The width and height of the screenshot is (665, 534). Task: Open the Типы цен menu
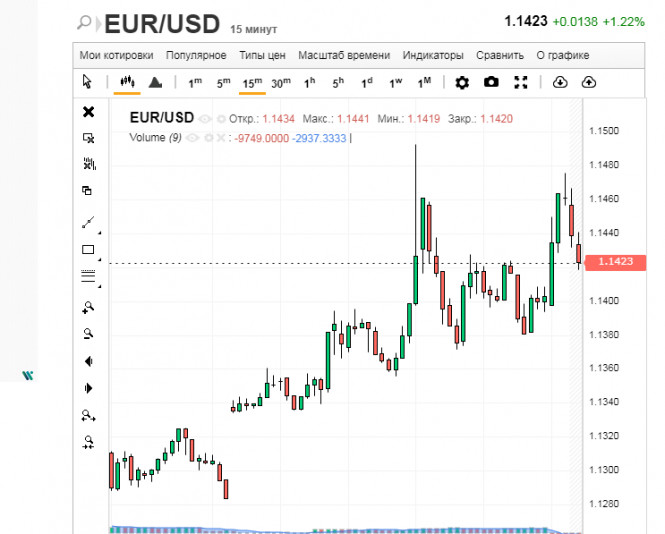[262, 56]
